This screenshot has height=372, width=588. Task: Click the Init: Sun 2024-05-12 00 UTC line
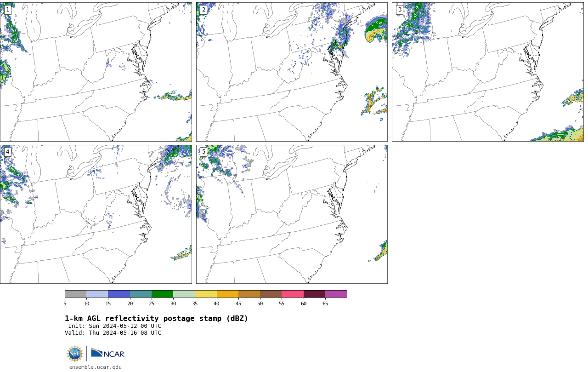tap(115, 326)
